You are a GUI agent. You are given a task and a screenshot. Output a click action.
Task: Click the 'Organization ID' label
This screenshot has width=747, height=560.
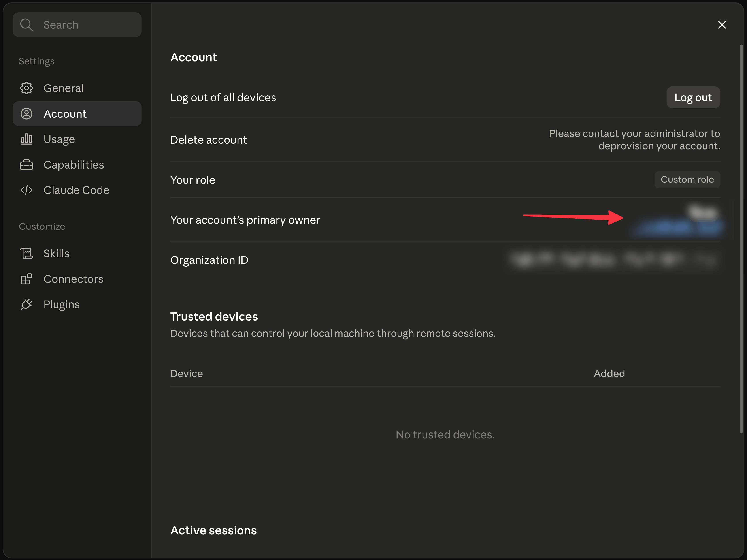pos(209,260)
